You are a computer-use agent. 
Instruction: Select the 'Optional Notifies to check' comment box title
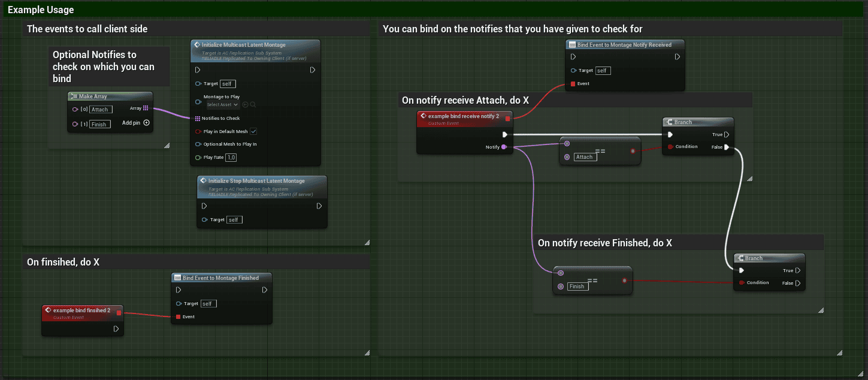(x=109, y=67)
